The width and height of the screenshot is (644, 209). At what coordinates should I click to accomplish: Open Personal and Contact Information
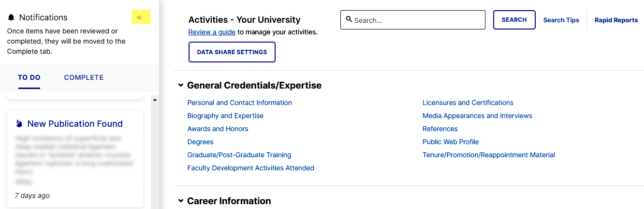pos(240,103)
